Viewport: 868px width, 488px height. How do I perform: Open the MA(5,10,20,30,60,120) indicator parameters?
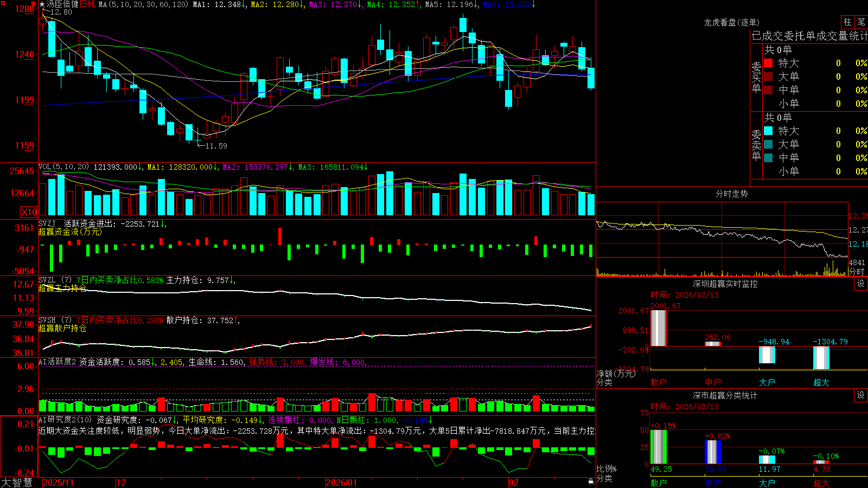click(143, 4)
